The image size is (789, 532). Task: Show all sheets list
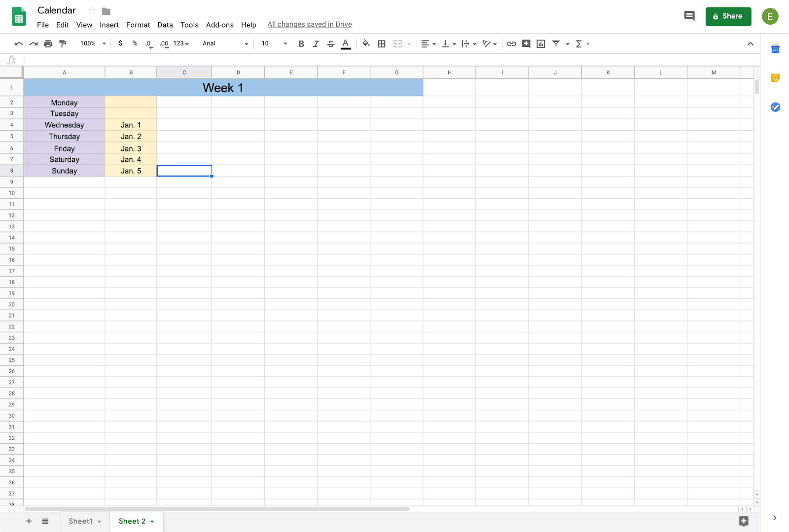[x=45, y=521]
